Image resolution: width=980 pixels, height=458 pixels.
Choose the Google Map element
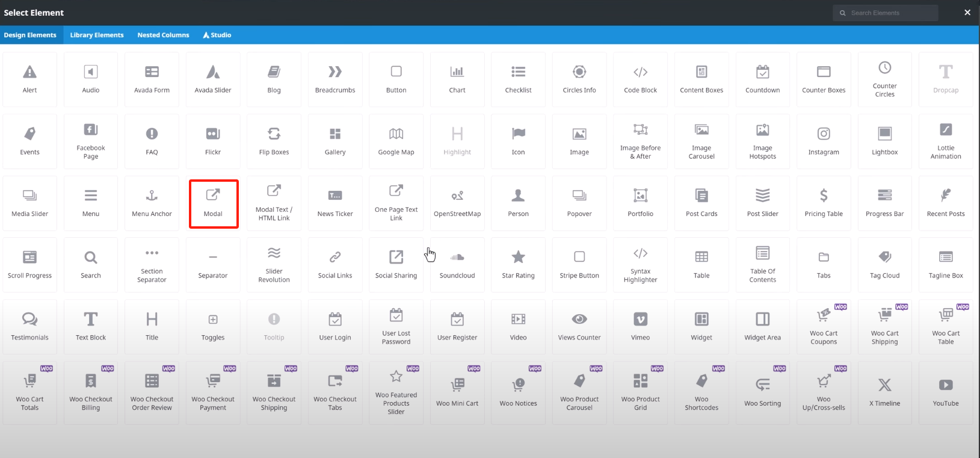396,141
